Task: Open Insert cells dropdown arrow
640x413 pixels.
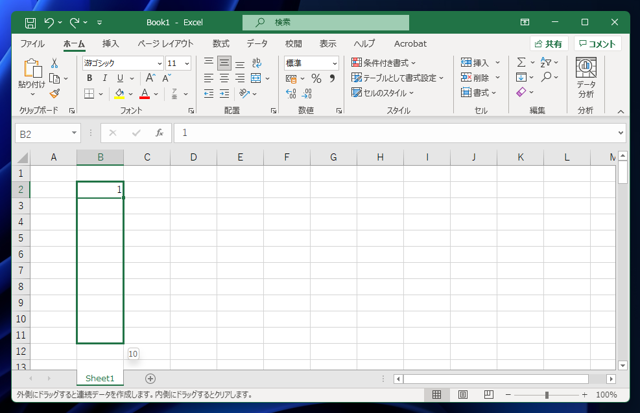Action: (498, 62)
